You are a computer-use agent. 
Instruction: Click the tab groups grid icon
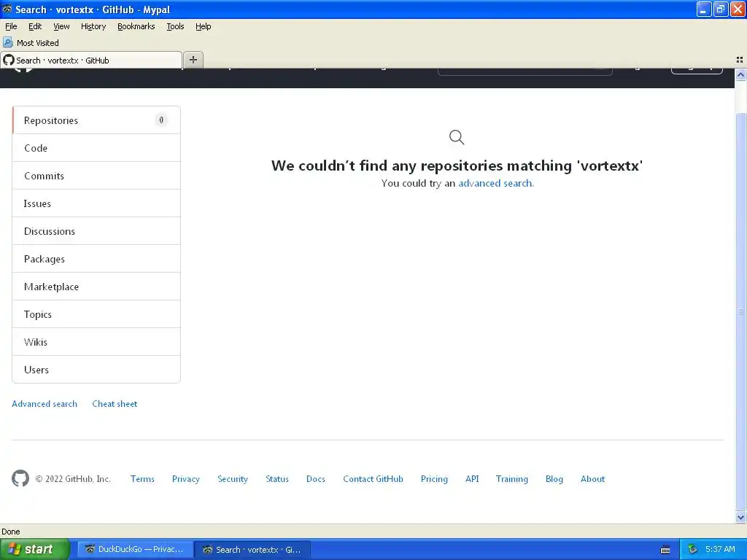tap(740, 60)
